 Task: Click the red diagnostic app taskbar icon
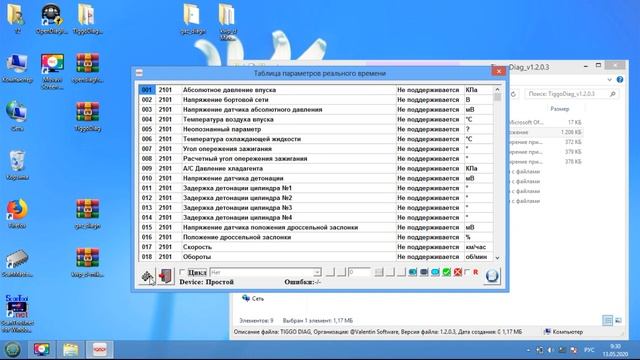(100, 350)
